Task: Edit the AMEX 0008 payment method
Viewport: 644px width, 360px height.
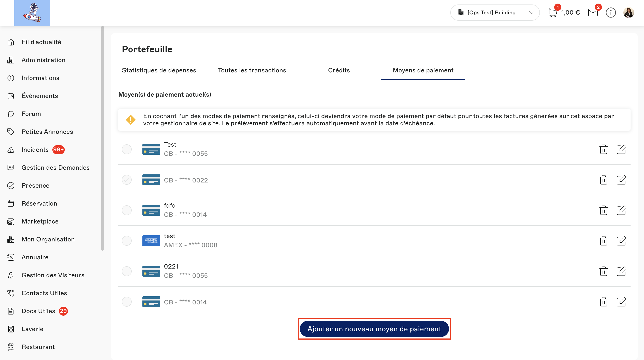Action: coord(621,241)
